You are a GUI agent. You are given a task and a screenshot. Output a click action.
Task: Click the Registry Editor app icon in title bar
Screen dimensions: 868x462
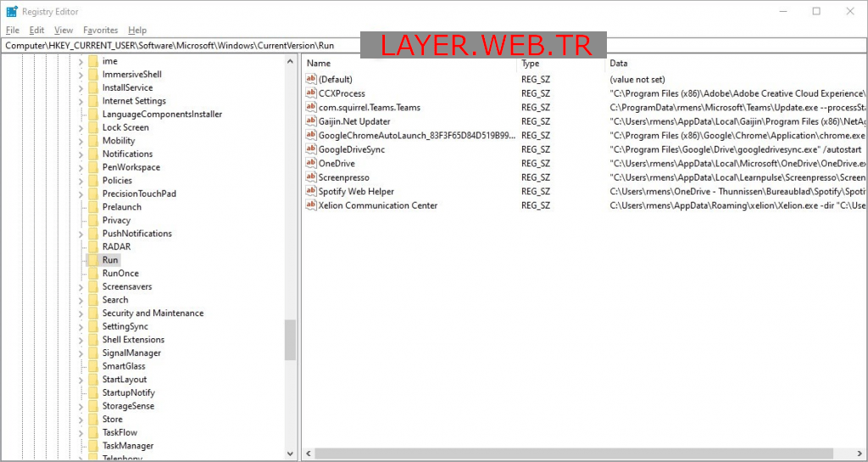click(x=10, y=11)
